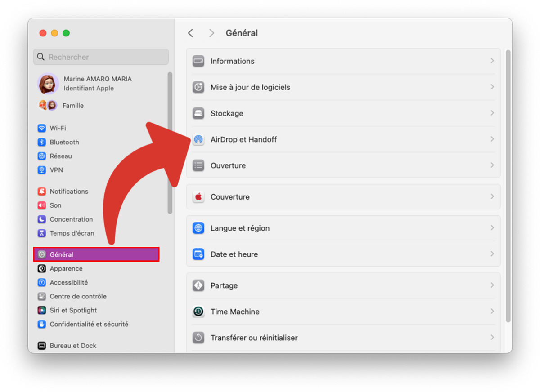Open Identifiant Apple account text
This screenshot has height=392, width=540.
point(89,89)
